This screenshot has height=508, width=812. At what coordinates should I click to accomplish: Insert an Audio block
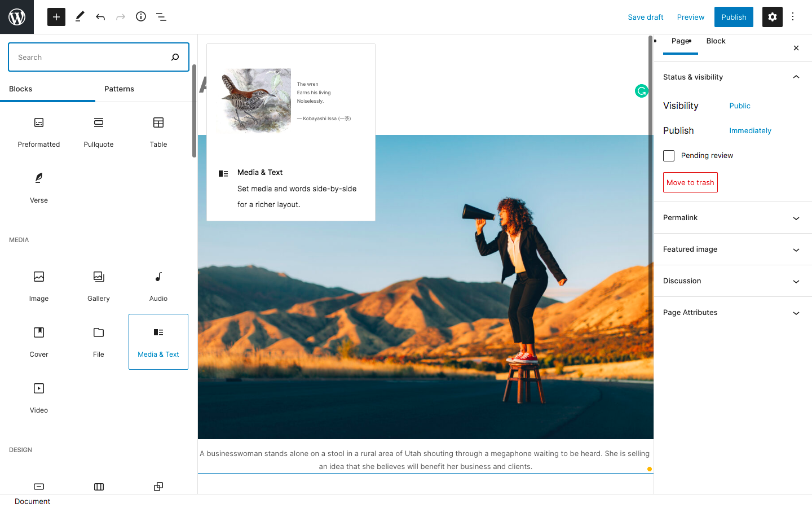point(158,286)
